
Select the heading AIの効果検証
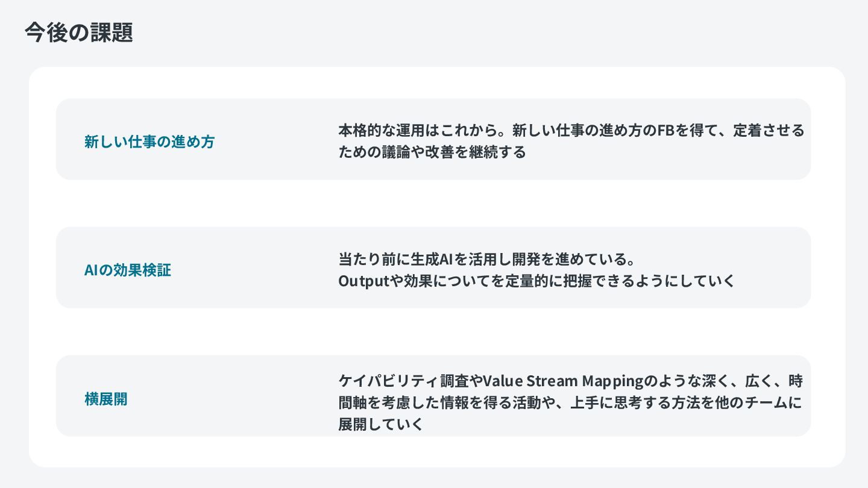click(128, 270)
